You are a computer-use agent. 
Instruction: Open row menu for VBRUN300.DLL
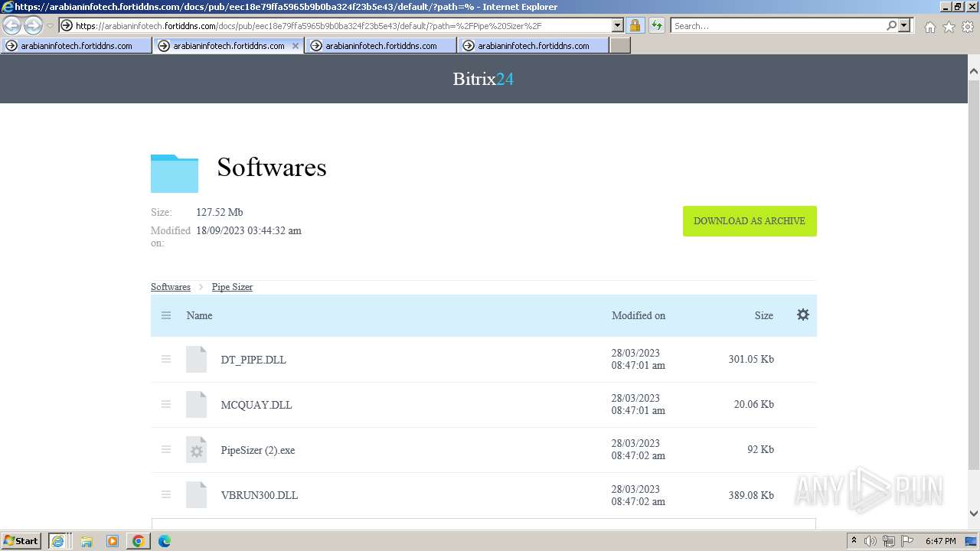(166, 494)
